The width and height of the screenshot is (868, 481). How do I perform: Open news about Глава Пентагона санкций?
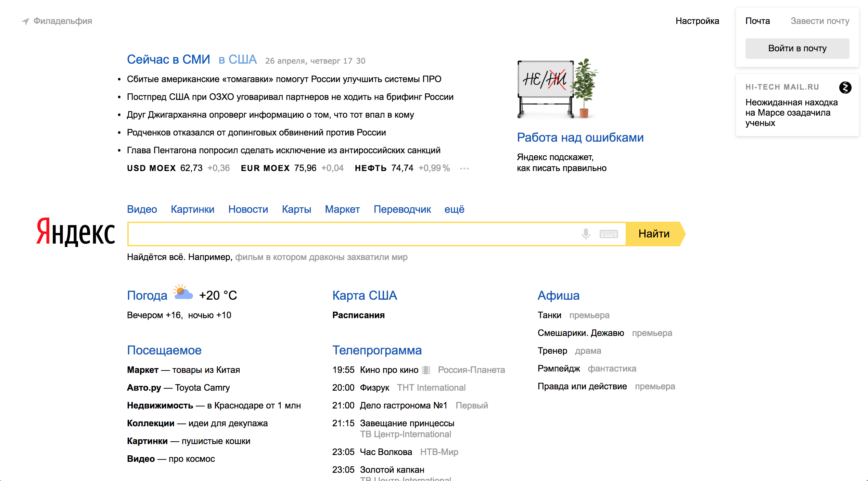(x=284, y=150)
